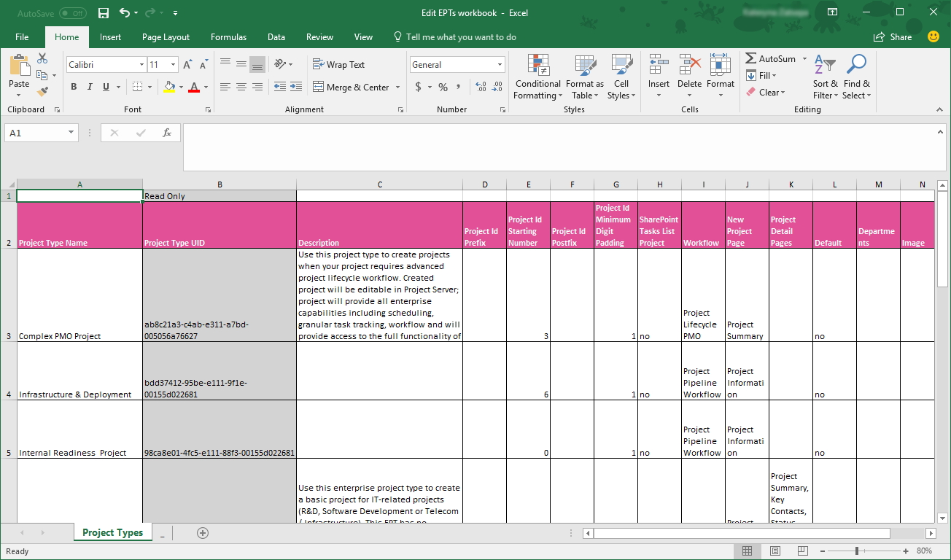This screenshot has width=951, height=560.
Task: Switch to the Data tab
Action: 276,37
